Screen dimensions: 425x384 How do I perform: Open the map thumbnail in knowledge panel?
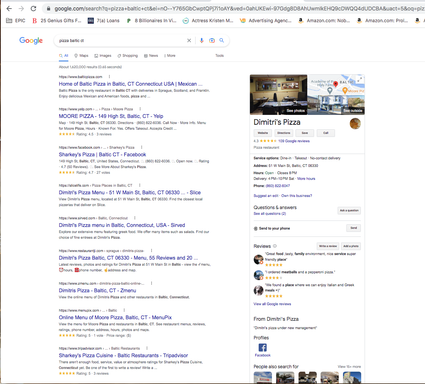336,85
